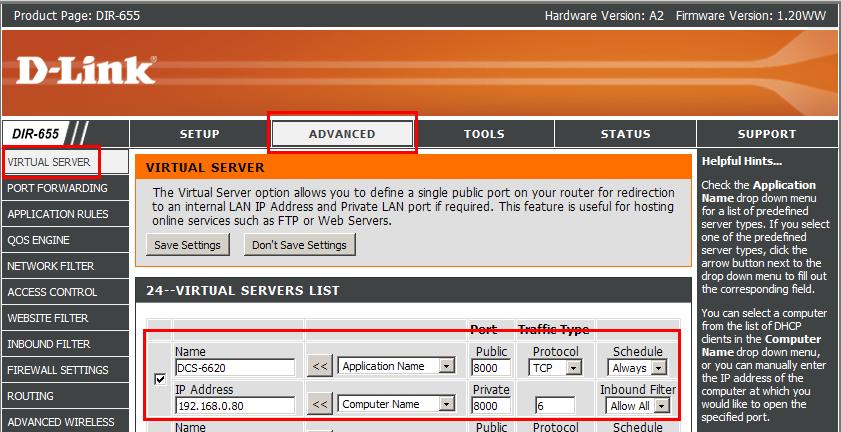Open the Protocol TCP dropdown
The image size is (841, 432).
555,368
